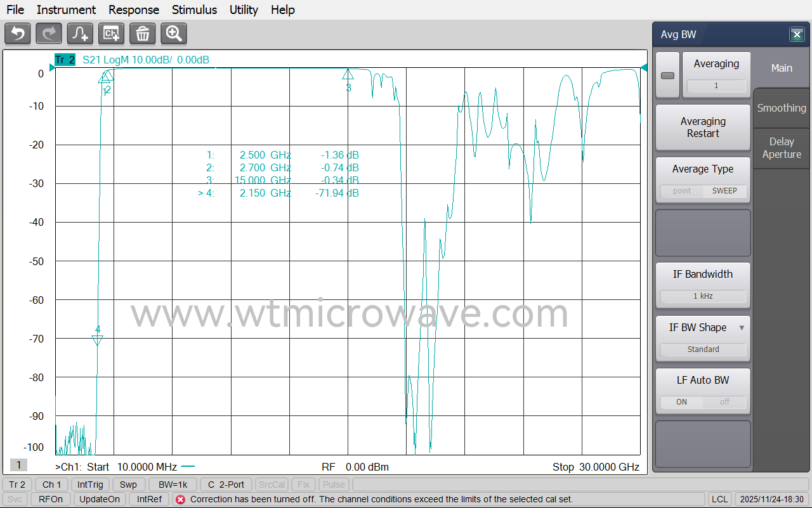Switch to the Main tab
This screenshot has height=508, width=812.
tap(782, 68)
